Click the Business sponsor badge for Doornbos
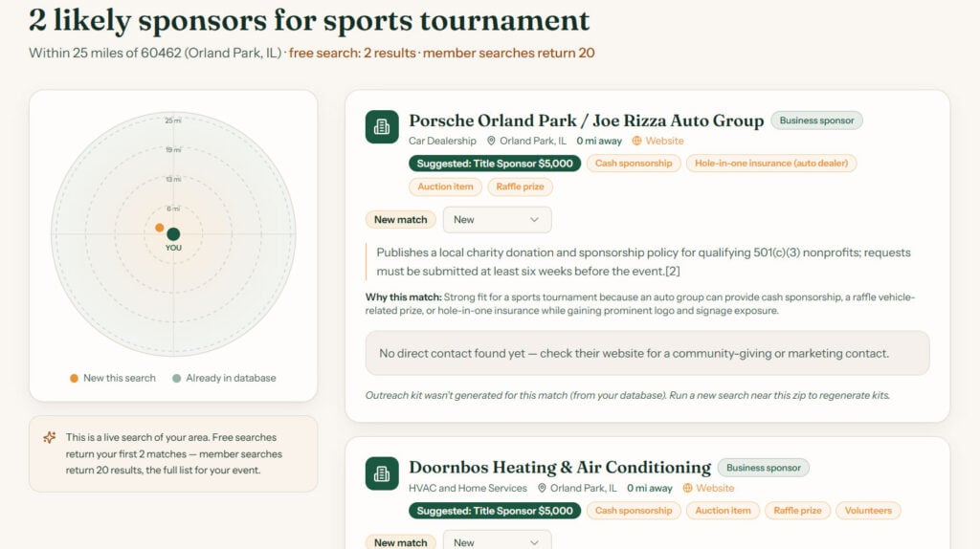 [763, 468]
